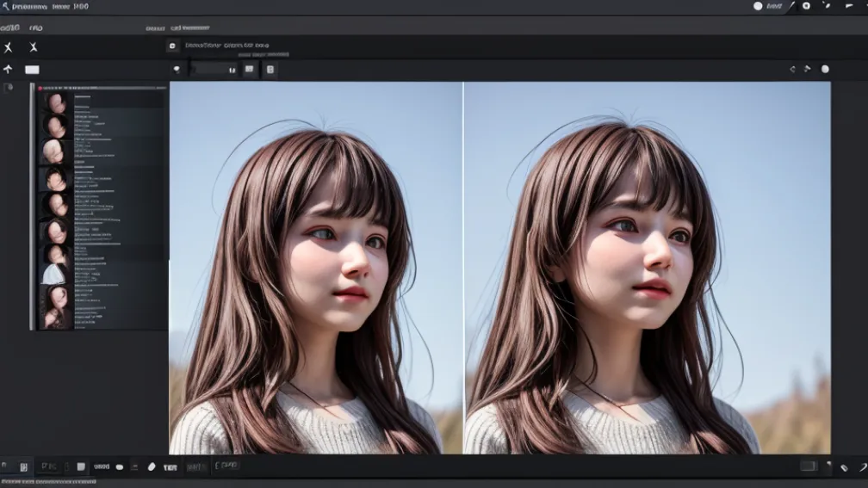Click the white rectangle button on left sidebar

click(x=32, y=70)
